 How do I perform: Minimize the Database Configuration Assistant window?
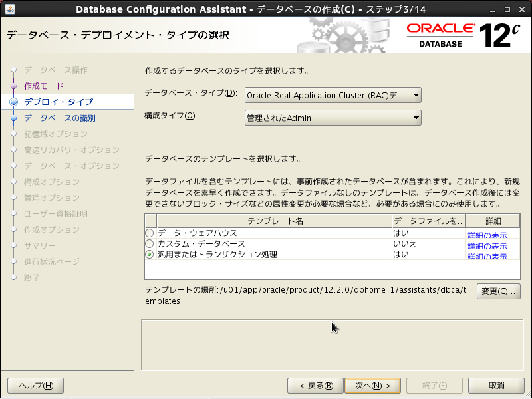tap(493, 9)
